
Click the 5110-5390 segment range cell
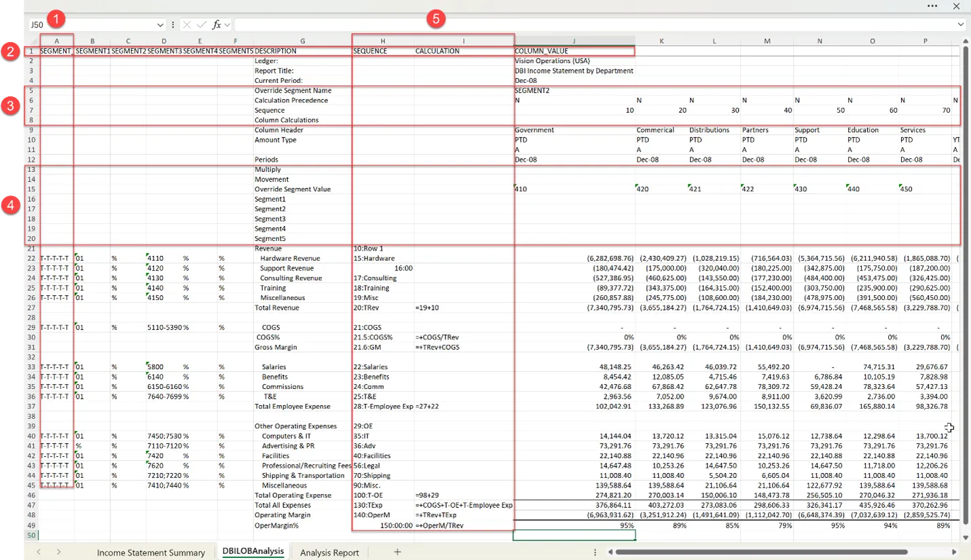164,327
